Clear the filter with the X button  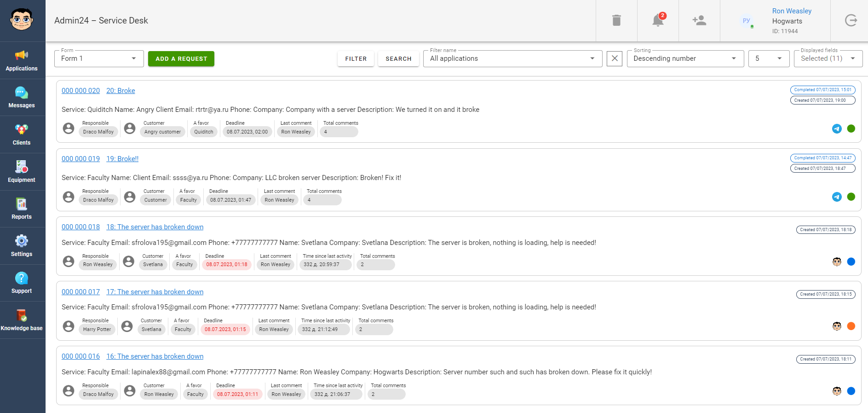[x=615, y=58]
